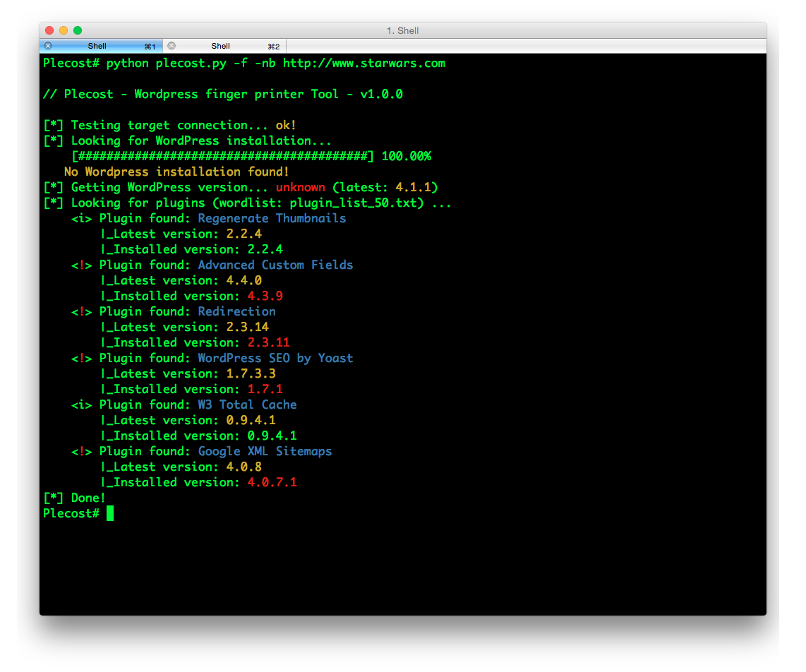Click the 'Looking for WordPress installation...' line
Viewport: 806px width, 672px height.
[201, 141]
